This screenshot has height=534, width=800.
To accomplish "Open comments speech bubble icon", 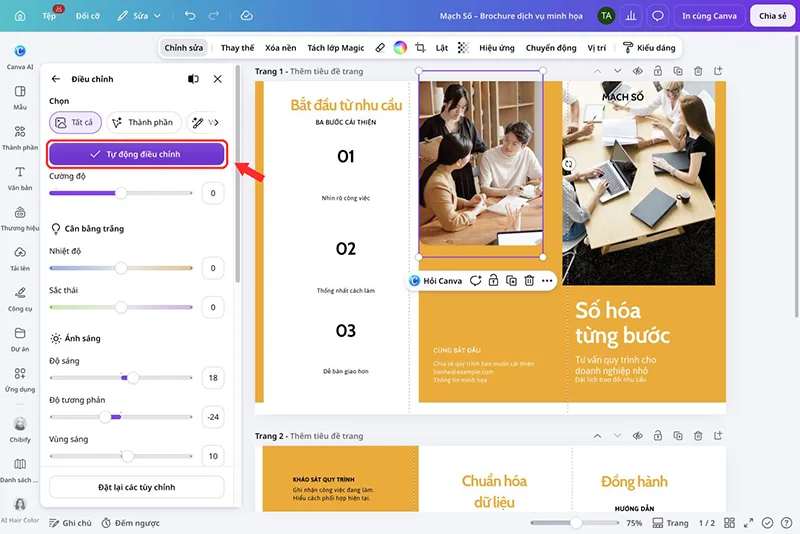I will (x=658, y=16).
